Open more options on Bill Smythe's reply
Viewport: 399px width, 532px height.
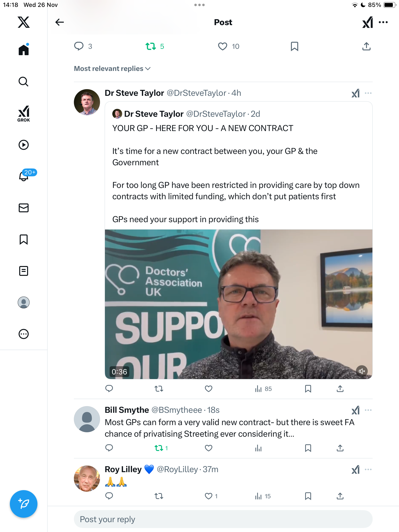tap(368, 410)
